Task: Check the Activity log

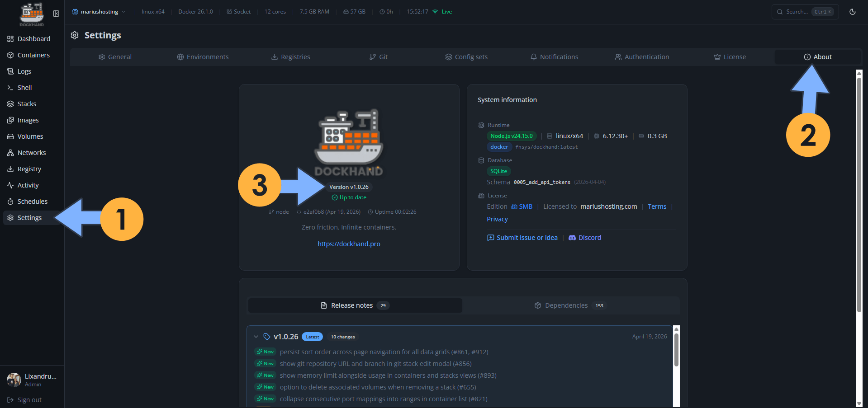Action: pyautogui.click(x=28, y=185)
